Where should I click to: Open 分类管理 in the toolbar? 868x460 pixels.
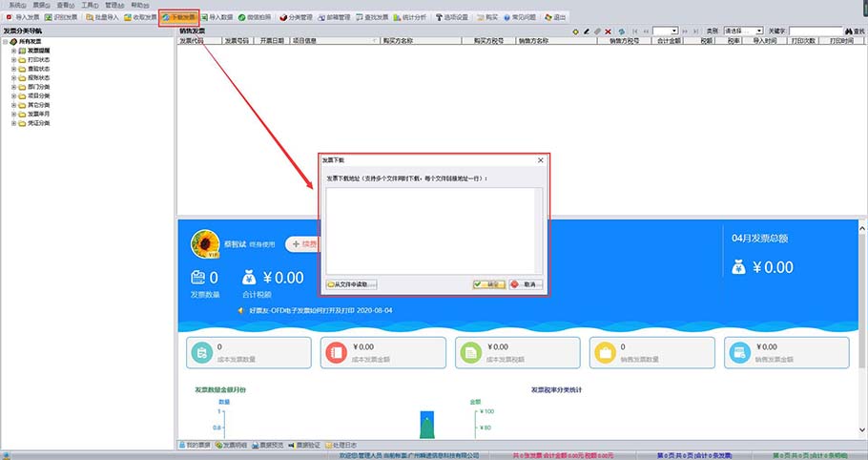[296, 18]
